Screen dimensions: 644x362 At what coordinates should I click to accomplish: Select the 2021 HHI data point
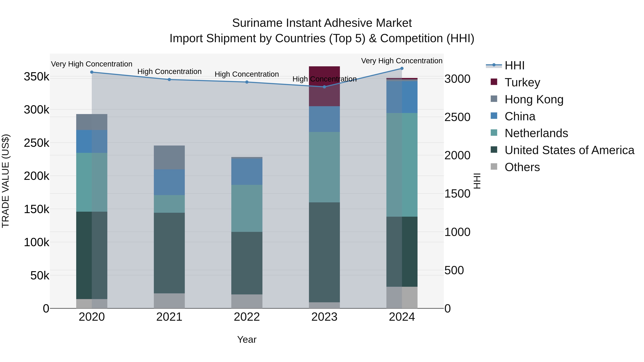click(x=169, y=79)
